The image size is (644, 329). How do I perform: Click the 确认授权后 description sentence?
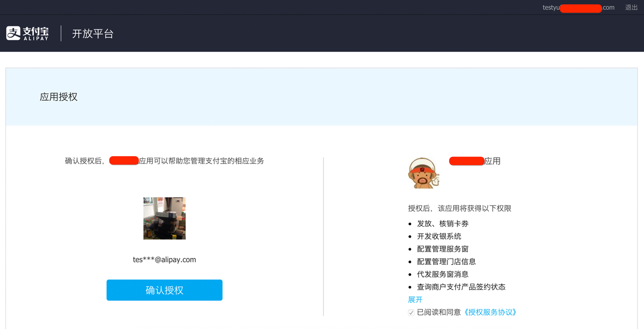[x=164, y=161]
